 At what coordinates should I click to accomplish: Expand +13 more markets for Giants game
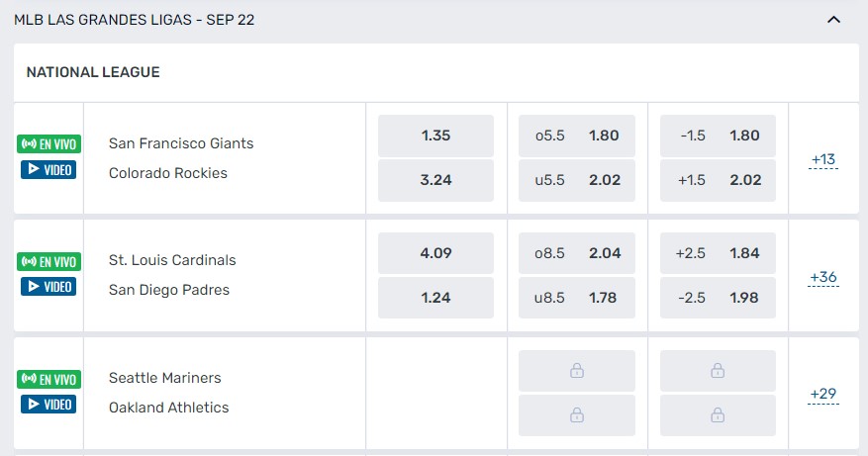[822, 159]
